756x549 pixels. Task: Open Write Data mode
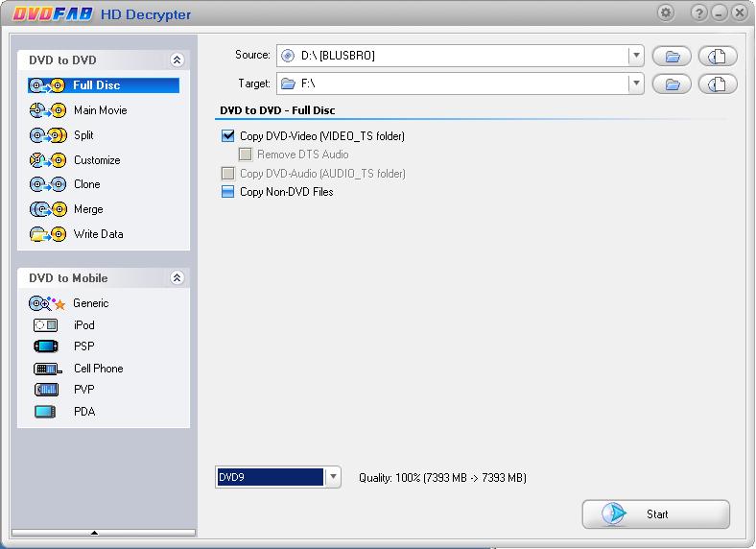tap(99, 234)
